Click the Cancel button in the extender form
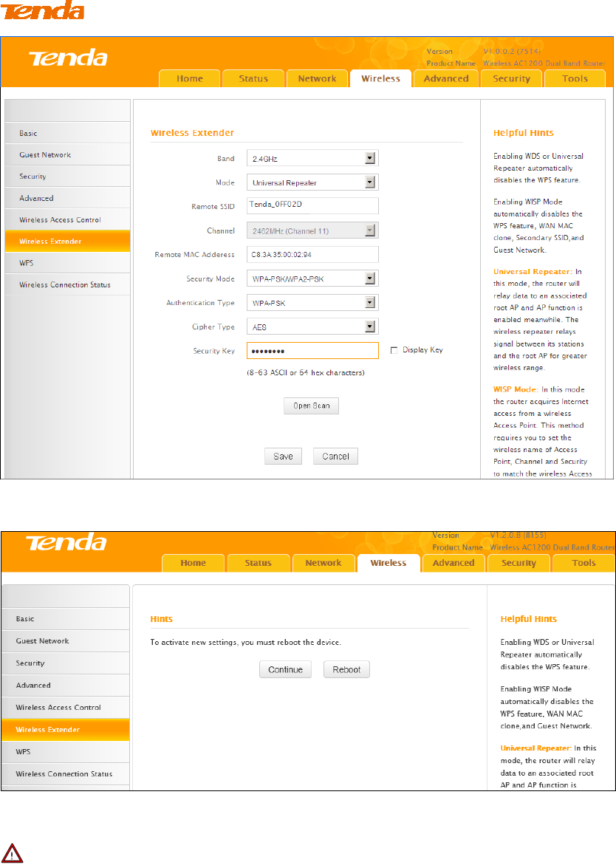 tap(335, 456)
